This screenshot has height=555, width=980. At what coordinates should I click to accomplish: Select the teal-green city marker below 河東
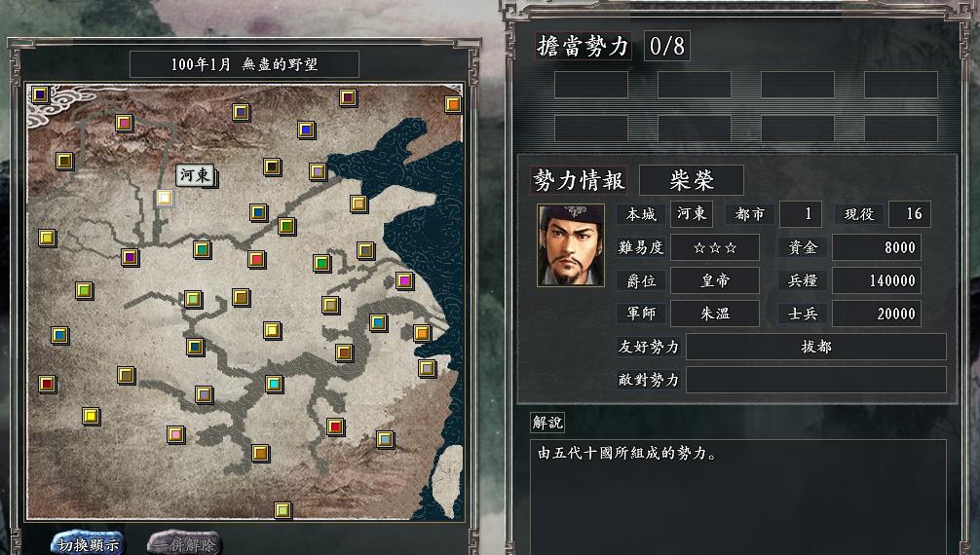(202, 249)
